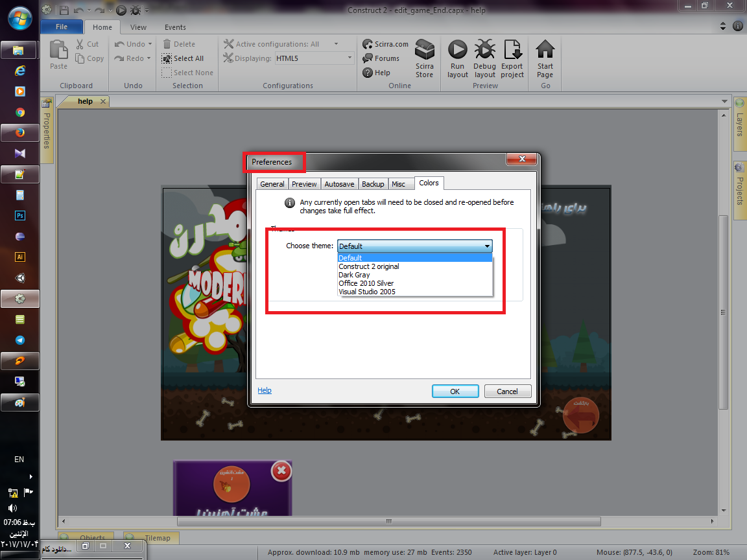Open Illustrator from the taskbar
This screenshot has height=560, width=747.
click(19, 257)
